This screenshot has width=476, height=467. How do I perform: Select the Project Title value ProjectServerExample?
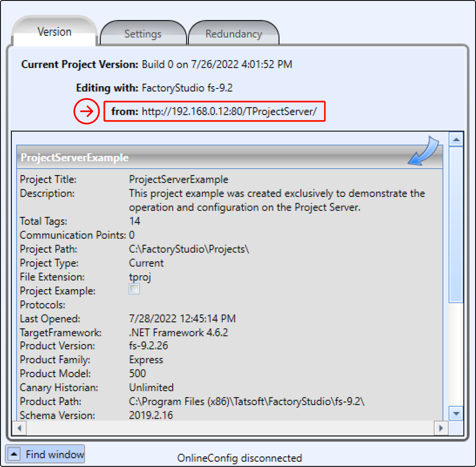(178, 179)
